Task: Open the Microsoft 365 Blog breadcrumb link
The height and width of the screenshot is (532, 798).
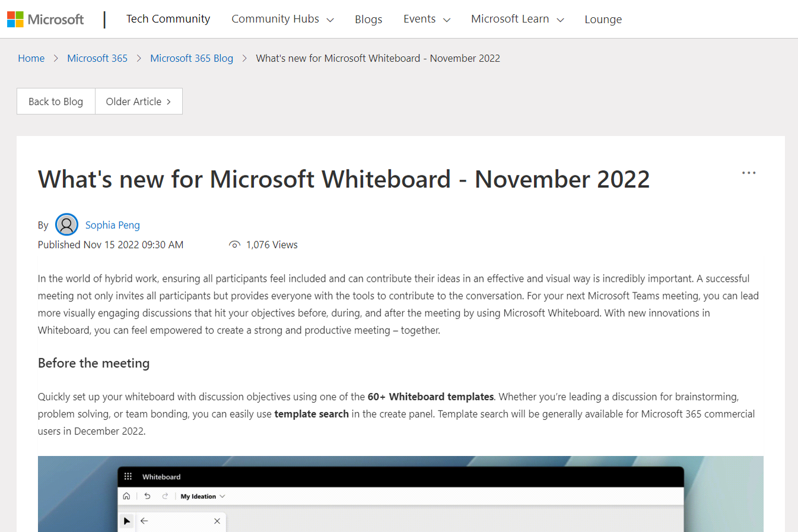Action: pyautogui.click(x=192, y=58)
